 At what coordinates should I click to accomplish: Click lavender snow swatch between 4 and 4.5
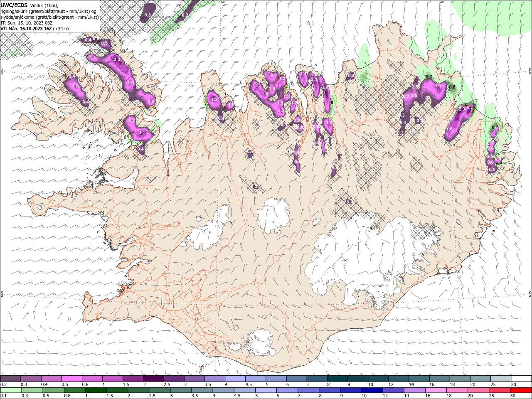coord(235,379)
